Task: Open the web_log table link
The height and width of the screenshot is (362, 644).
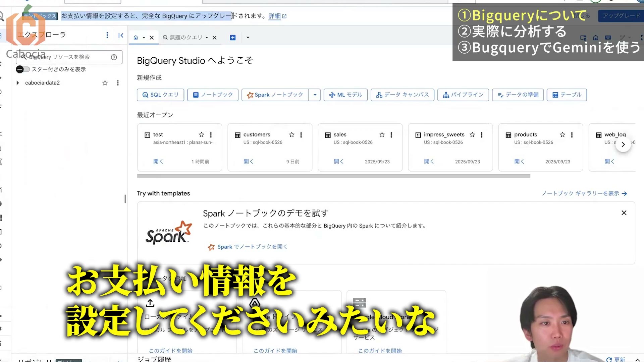Action: coord(609,162)
